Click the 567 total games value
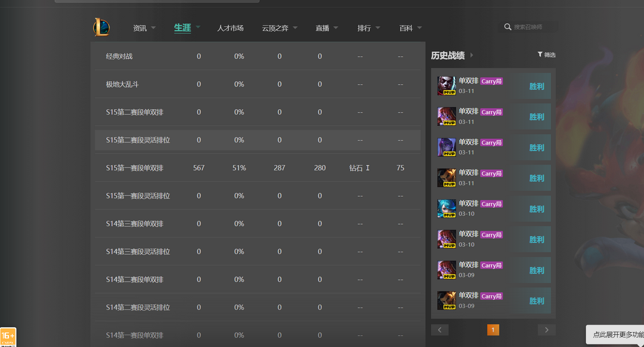The width and height of the screenshot is (644, 347). (x=199, y=168)
